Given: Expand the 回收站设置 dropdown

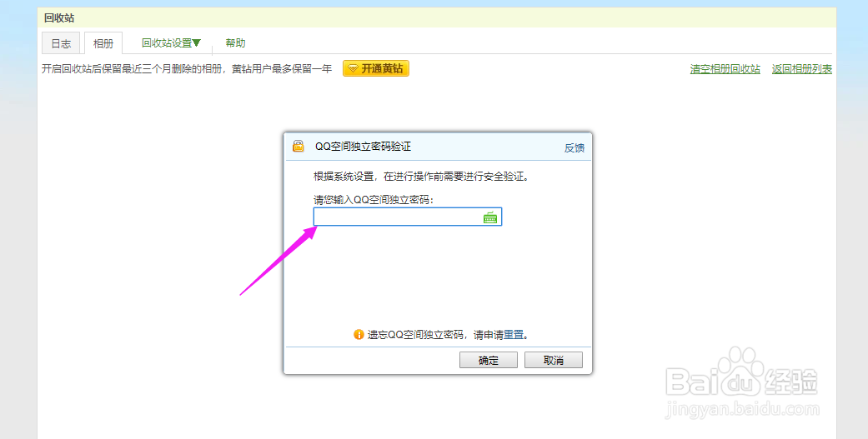Looking at the screenshot, I should point(171,42).
